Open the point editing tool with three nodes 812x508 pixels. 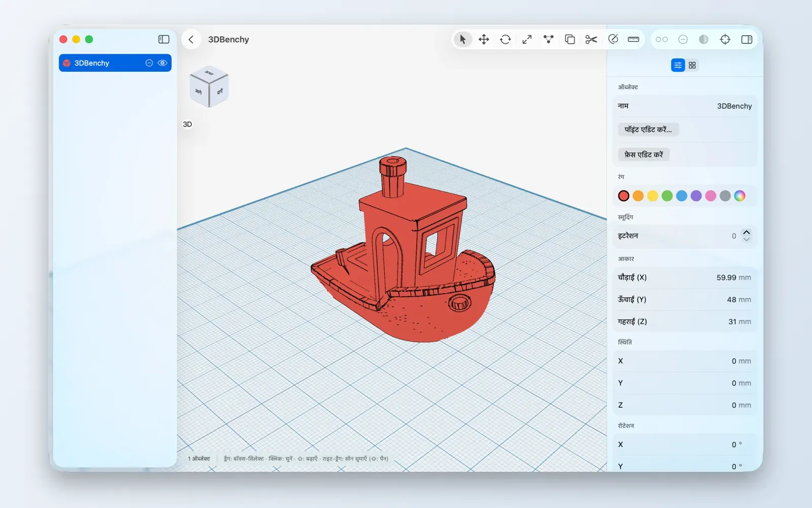[549, 39]
